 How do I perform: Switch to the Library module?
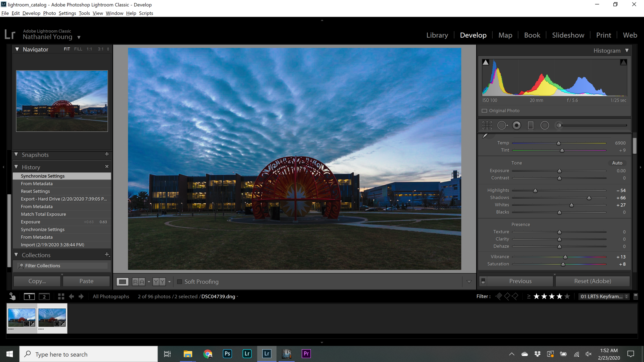437,35
